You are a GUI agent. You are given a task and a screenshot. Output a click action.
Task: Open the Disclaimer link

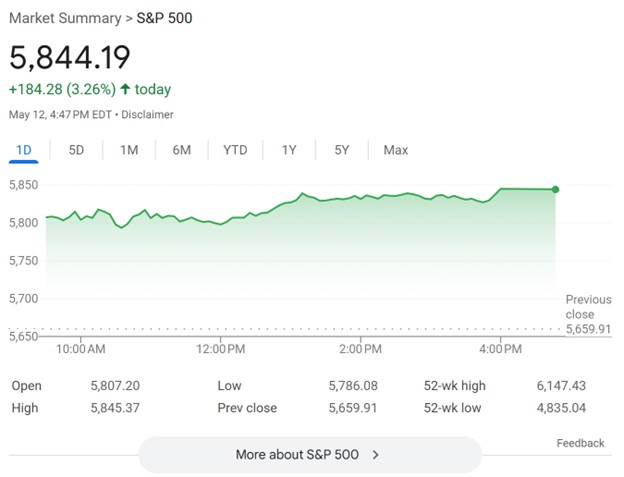(149, 115)
